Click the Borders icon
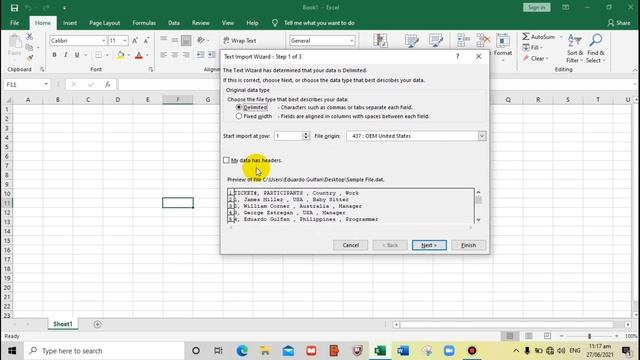The image size is (640, 360). click(x=98, y=55)
